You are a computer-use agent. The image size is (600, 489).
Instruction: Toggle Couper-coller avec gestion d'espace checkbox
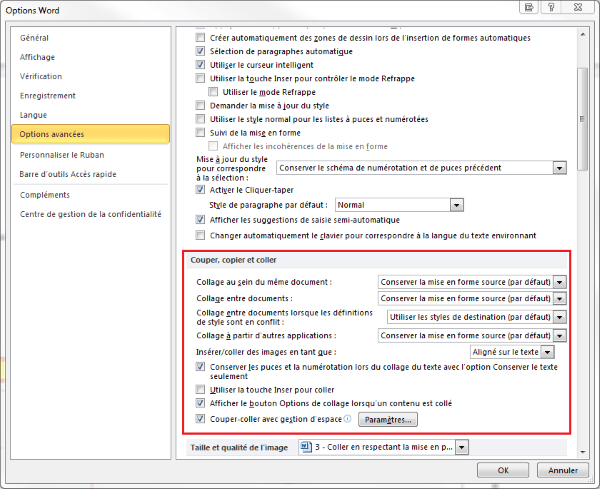(x=200, y=419)
